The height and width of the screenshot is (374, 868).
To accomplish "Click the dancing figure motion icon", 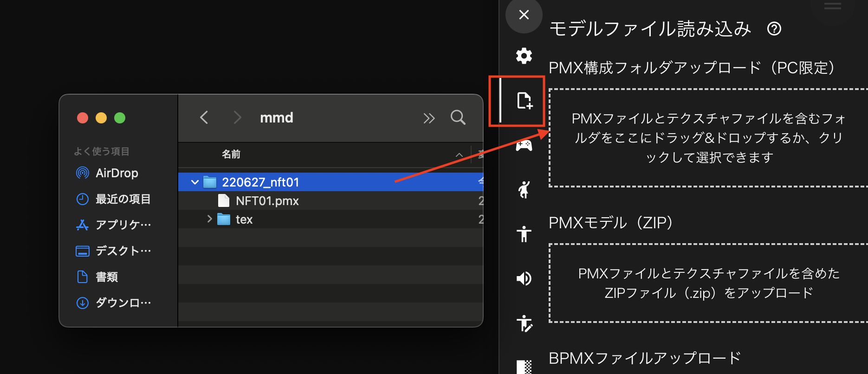I will pyautogui.click(x=524, y=189).
